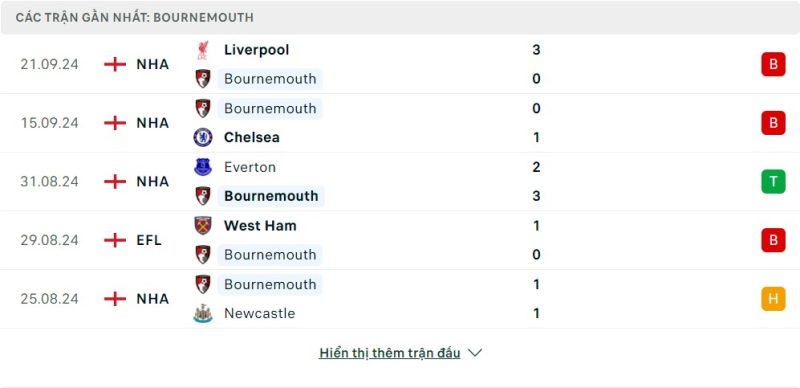Screen dimensions: 800x388
Task: Click the Liverpool club crest icon
Action: pos(203,50)
